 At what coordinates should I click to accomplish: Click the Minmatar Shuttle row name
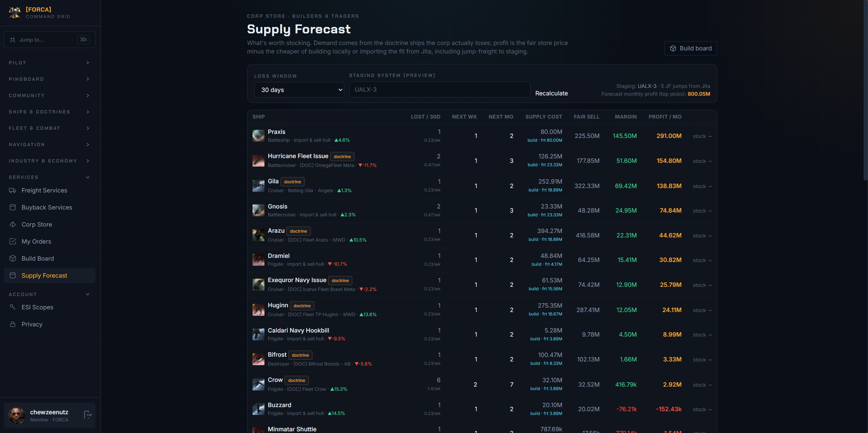(x=292, y=429)
